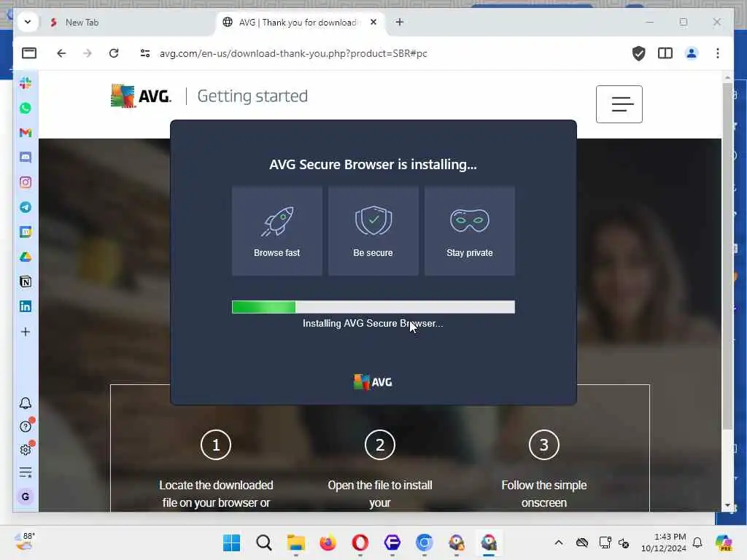Screen dimensions: 747x560
Task: Open Telegram sidebar shortcut
Action: [x=26, y=207]
